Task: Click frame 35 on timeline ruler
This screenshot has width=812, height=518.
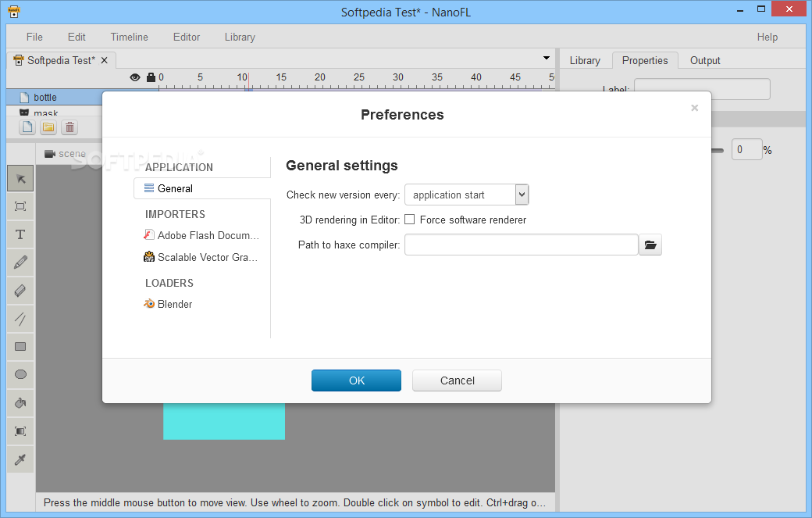Action: [437, 77]
